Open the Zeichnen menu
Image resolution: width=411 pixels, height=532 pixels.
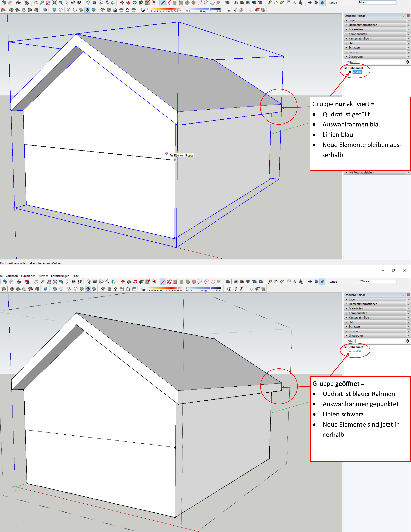pyautogui.click(x=12, y=276)
